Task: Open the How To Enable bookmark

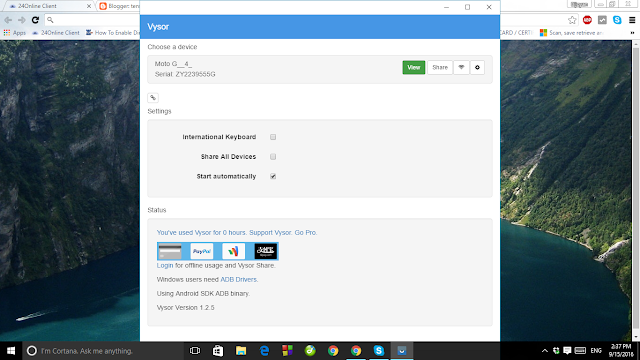Action: [x=113, y=33]
